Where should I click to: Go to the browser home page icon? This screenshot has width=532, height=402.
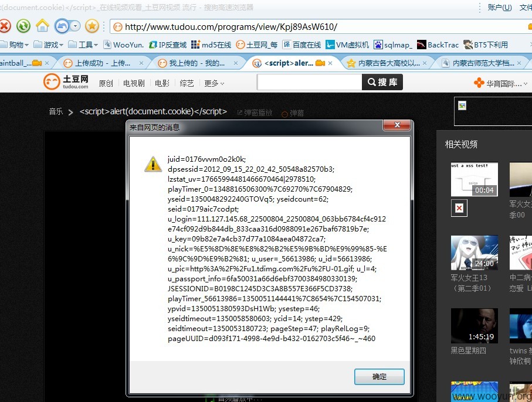pyautogui.click(x=42, y=26)
